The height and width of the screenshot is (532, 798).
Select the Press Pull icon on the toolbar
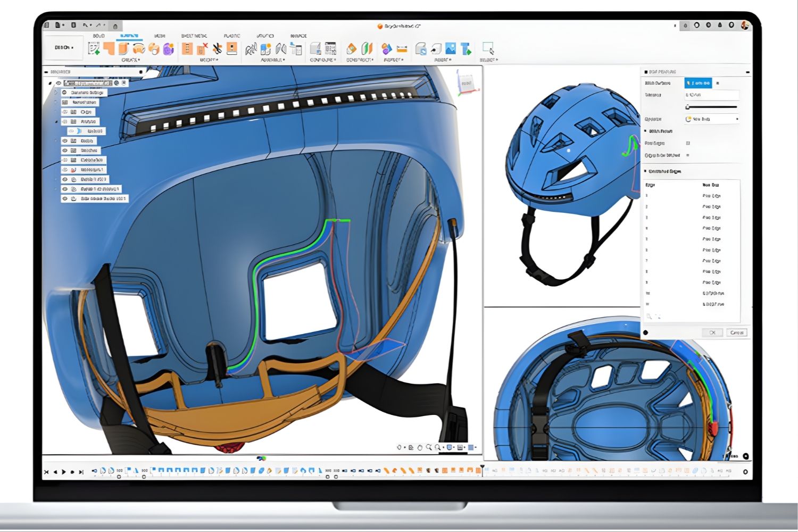(186, 48)
